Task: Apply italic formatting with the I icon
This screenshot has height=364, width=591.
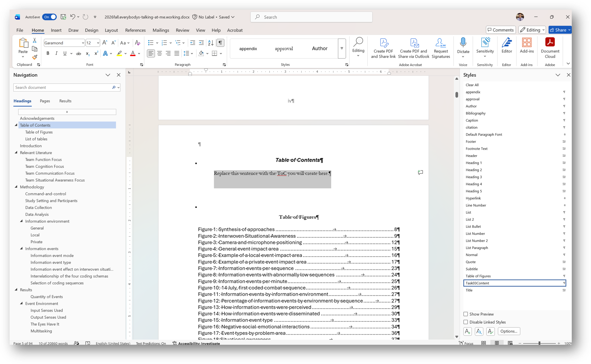Action: (x=56, y=53)
